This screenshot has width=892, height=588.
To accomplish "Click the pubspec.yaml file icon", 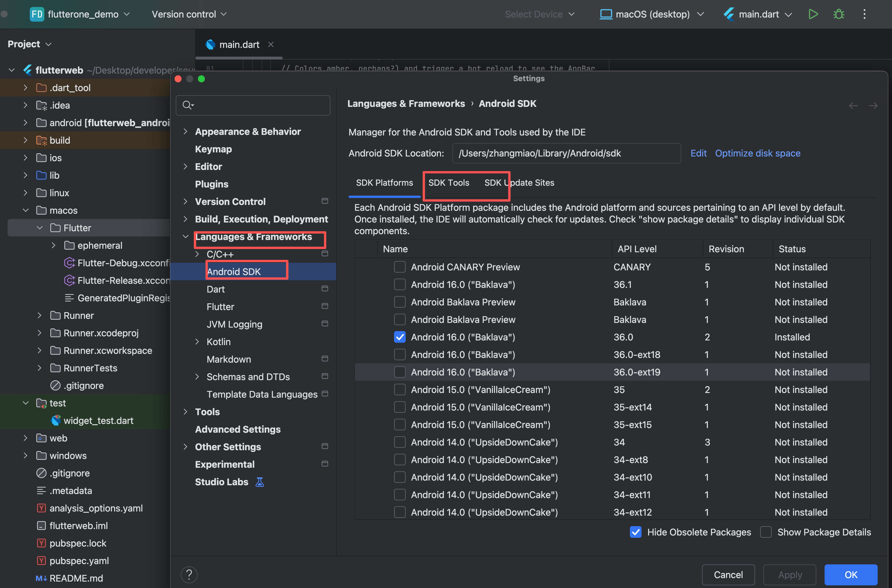I will (x=41, y=561).
